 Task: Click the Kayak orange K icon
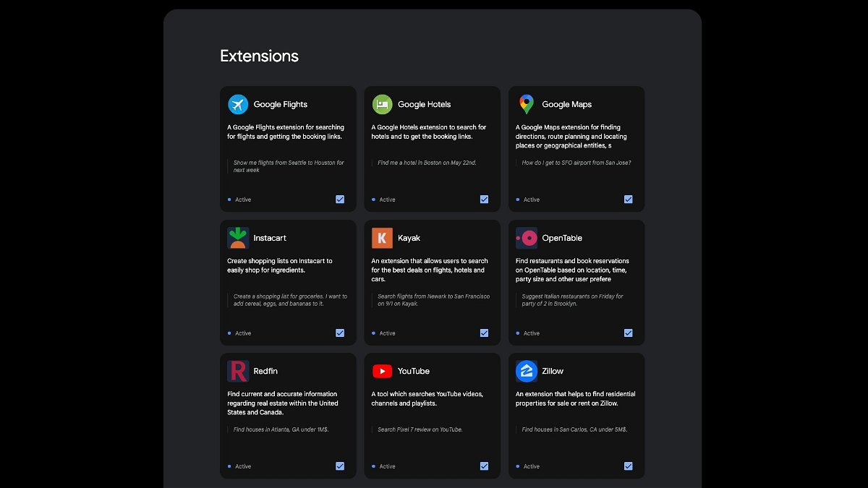pos(382,238)
